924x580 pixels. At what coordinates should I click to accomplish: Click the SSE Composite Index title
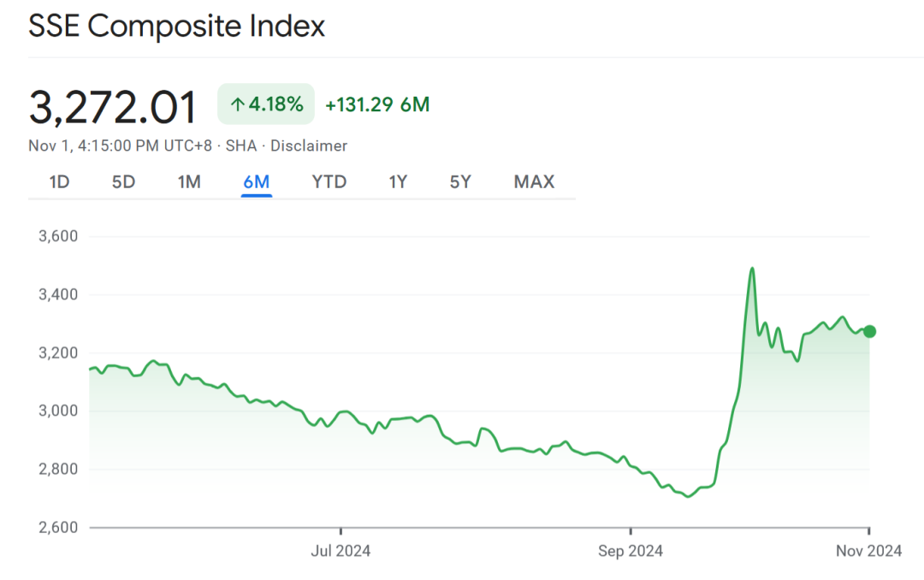[x=177, y=26]
